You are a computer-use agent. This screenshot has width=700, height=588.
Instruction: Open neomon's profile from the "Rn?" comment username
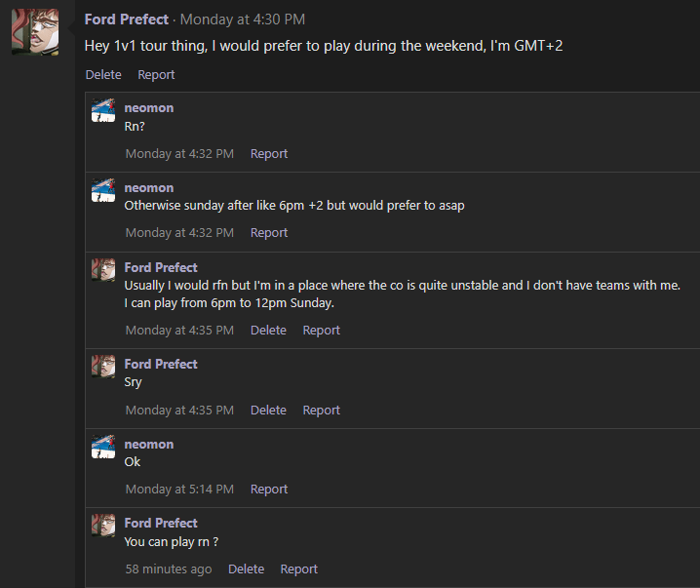pyautogui.click(x=148, y=108)
